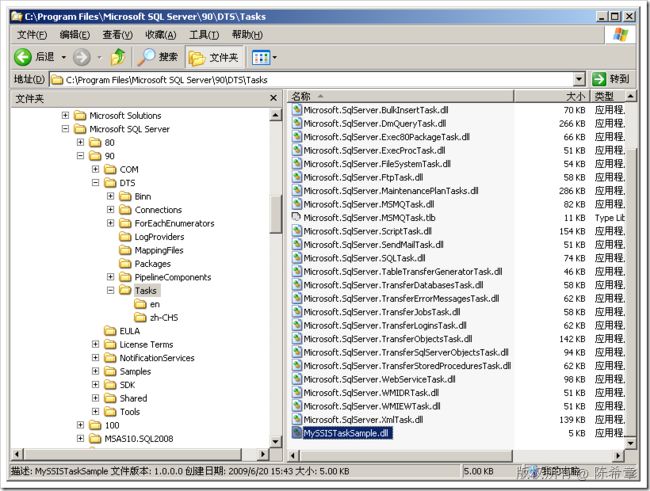Click folder tree scrollbar up arrow
The image size is (650, 491).
[x=276, y=114]
